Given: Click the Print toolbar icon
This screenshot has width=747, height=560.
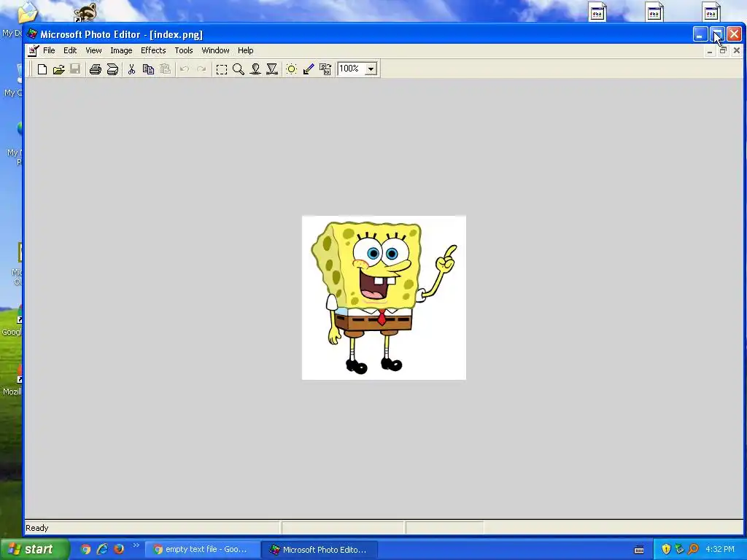Looking at the screenshot, I should pyautogui.click(x=96, y=69).
